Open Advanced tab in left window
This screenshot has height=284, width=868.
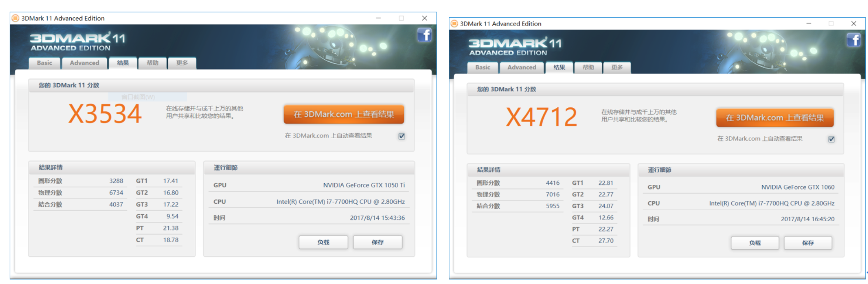[x=85, y=63]
